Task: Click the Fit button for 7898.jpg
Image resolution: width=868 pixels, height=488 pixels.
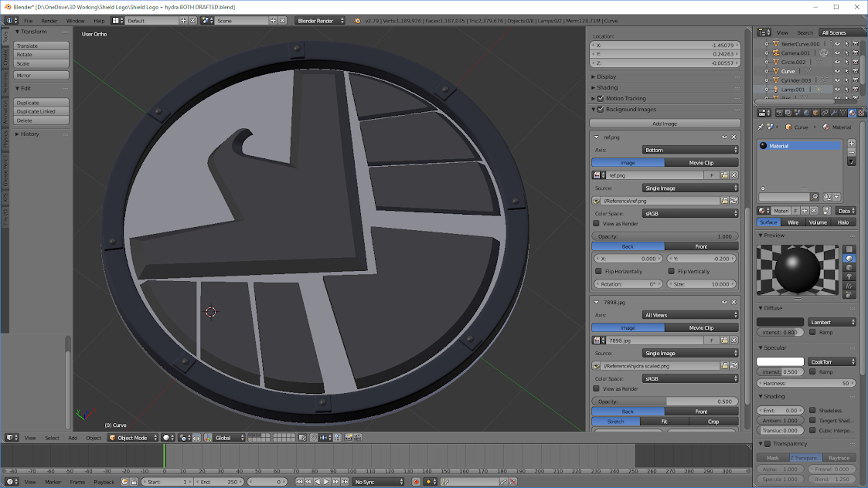Action: coord(664,422)
